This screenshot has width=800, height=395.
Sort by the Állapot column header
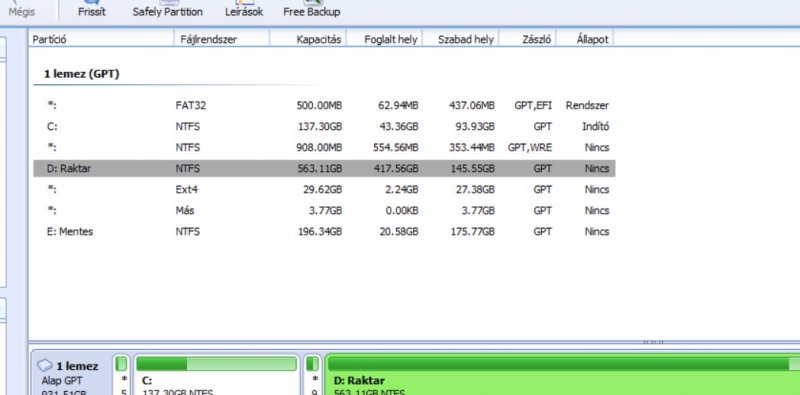tap(585, 39)
